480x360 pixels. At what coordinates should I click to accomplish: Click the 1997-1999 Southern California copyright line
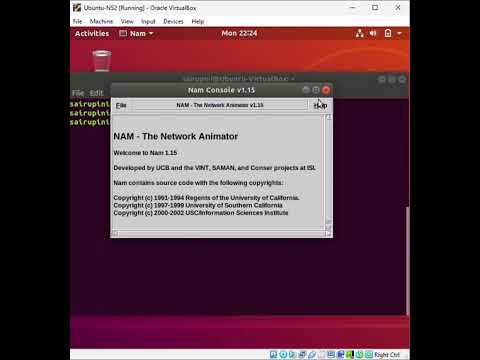click(x=198, y=205)
